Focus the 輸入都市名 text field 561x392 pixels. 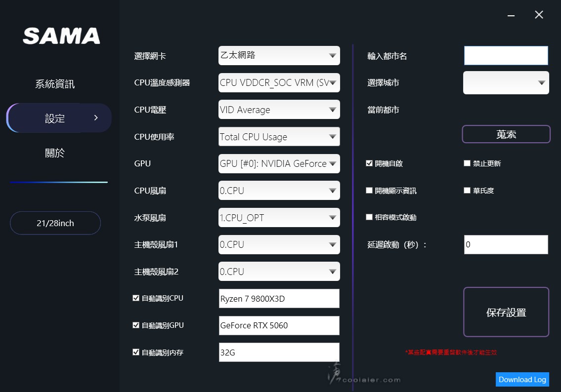click(x=506, y=55)
